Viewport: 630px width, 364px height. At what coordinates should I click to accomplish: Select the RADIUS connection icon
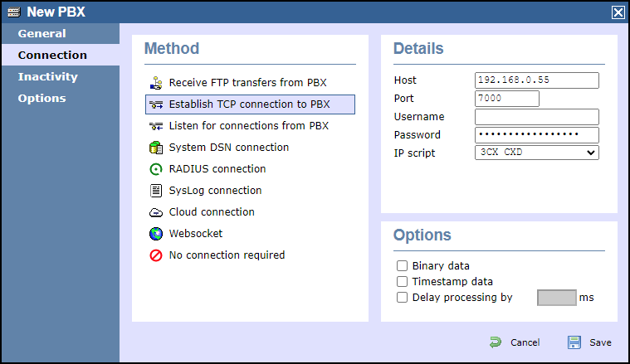(155, 169)
